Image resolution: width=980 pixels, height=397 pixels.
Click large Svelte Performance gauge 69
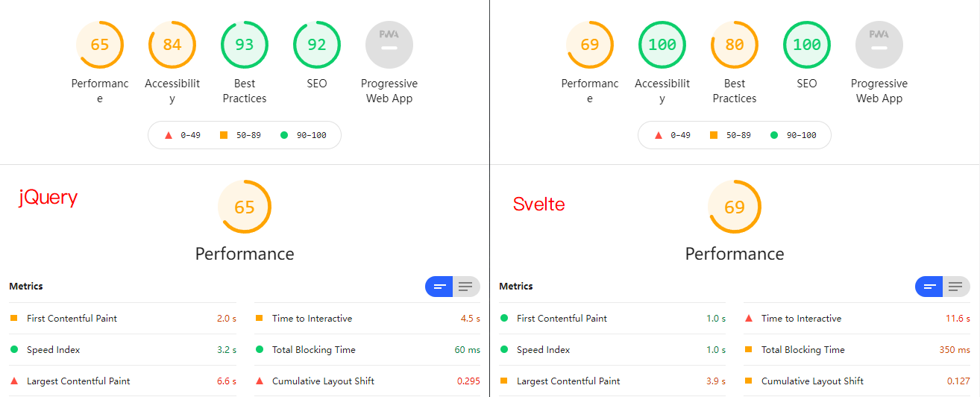[735, 207]
